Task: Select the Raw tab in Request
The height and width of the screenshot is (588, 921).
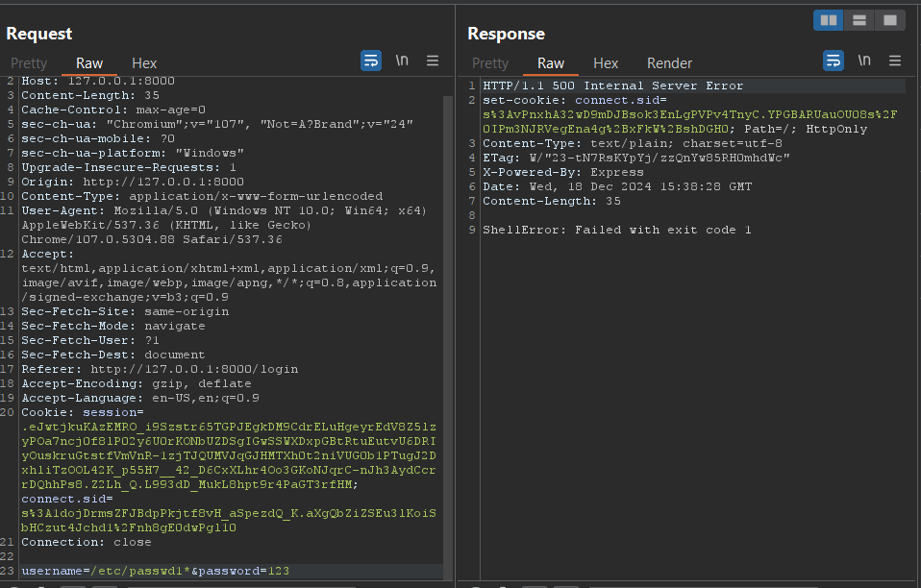Action: point(89,63)
